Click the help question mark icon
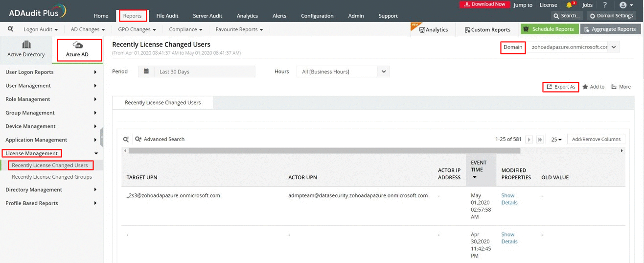 605,5
